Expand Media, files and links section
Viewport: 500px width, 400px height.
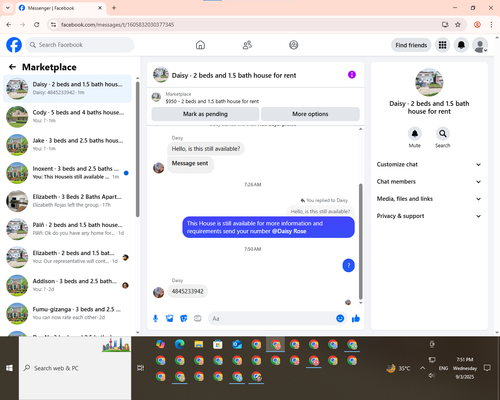click(429, 199)
